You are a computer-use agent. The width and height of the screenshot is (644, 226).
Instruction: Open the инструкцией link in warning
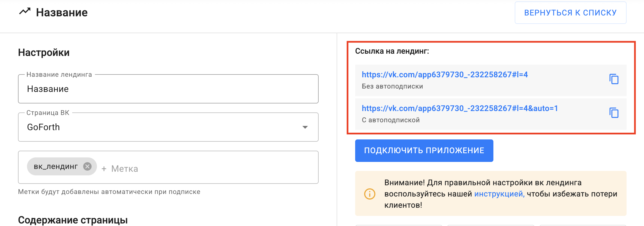499,194
